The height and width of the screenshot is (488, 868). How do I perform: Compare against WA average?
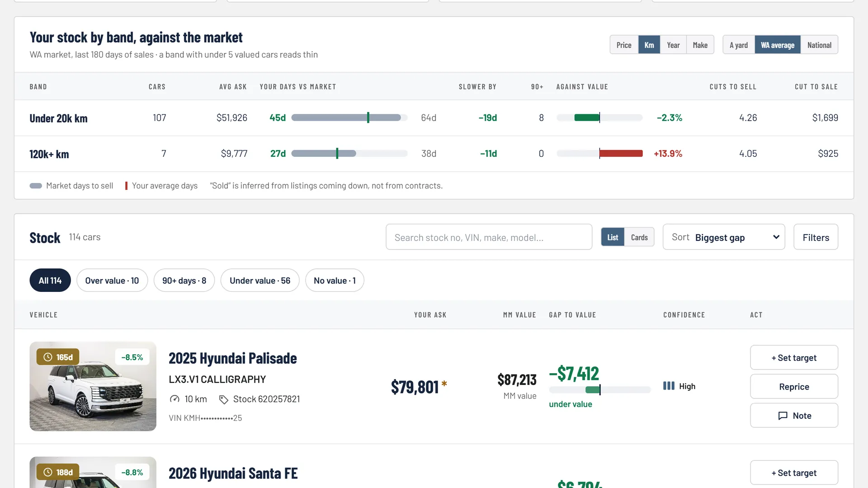click(x=778, y=45)
